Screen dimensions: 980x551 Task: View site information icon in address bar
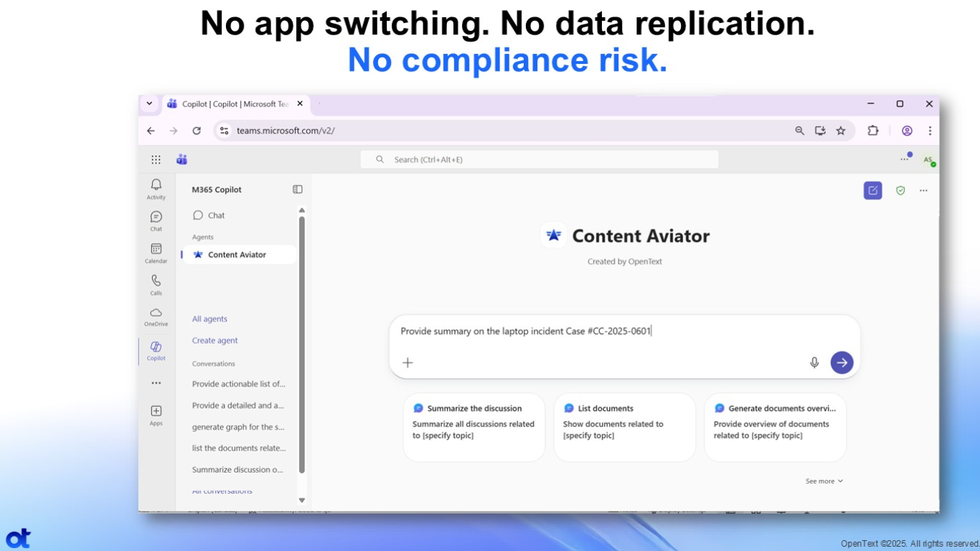224,131
